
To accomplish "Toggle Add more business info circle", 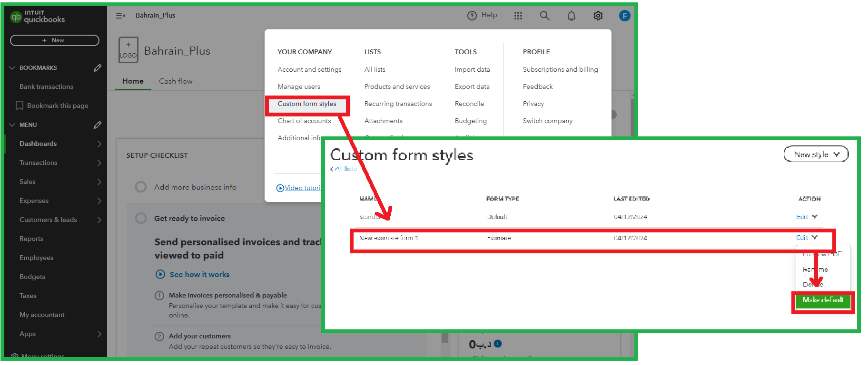I will pyautogui.click(x=141, y=187).
